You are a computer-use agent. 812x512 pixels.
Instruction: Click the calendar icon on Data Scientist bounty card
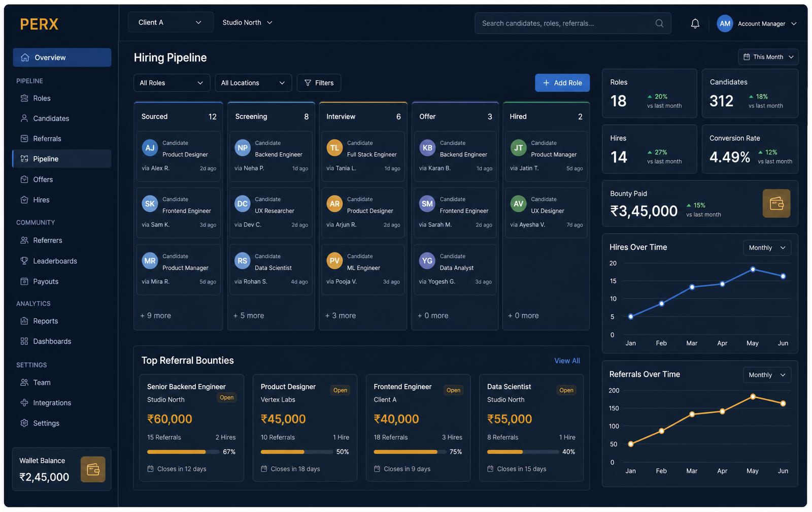490,469
